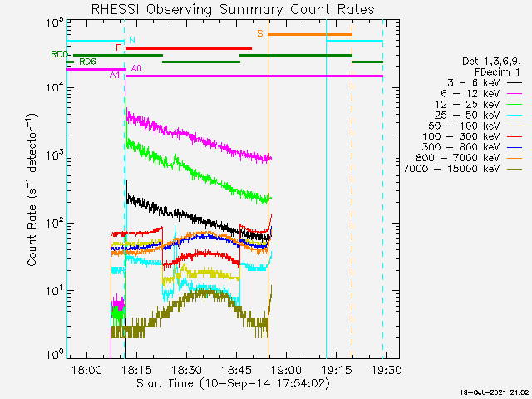Click the x-axis title 'Start Time (10-Sep-14 17:54:02)'

click(x=233, y=384)
